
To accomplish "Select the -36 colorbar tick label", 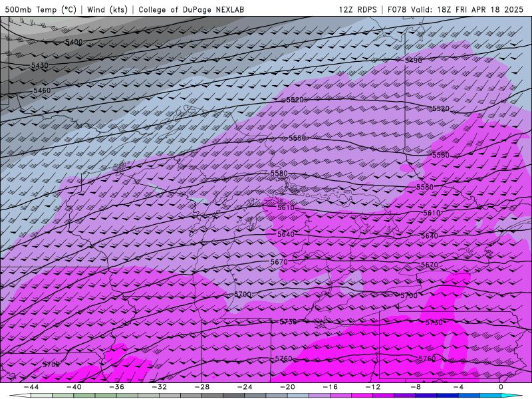I will point(117,387).
